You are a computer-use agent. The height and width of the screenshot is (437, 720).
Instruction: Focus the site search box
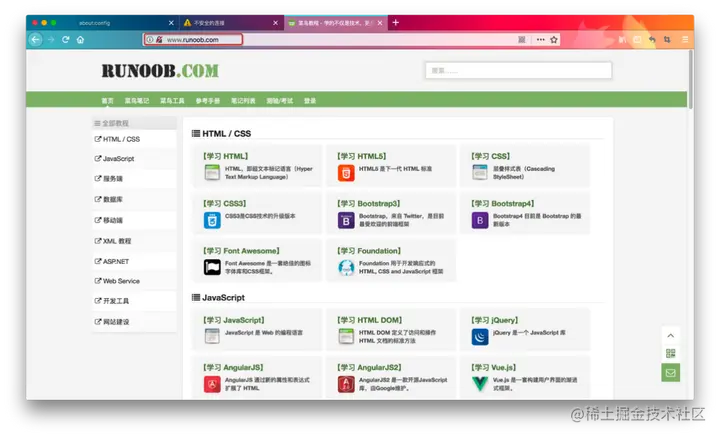point(518,71)
